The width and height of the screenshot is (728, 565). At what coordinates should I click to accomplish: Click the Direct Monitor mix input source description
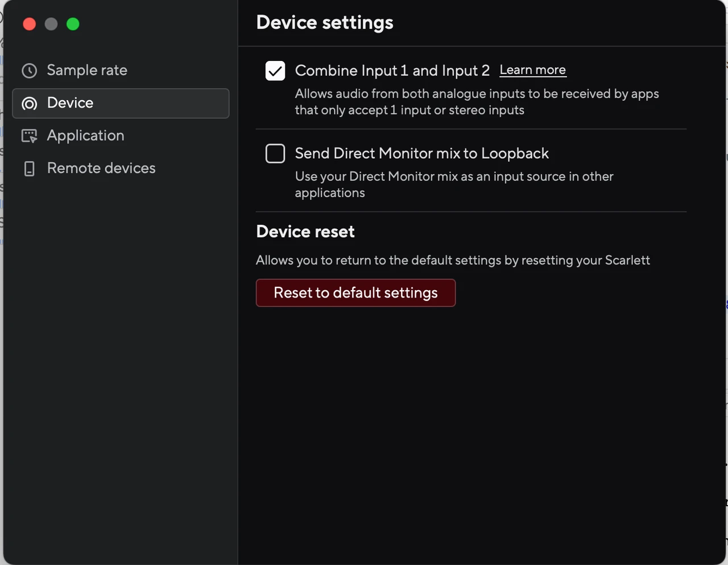(454, 184)
